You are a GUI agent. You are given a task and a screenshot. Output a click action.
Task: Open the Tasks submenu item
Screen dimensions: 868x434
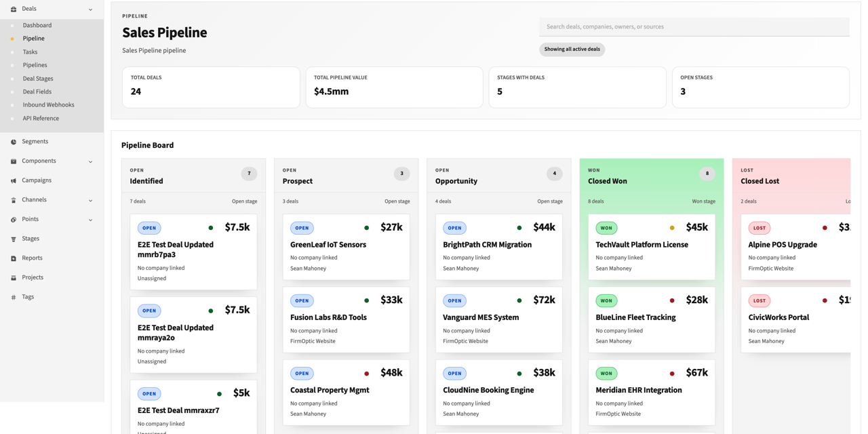coord(30,52)
